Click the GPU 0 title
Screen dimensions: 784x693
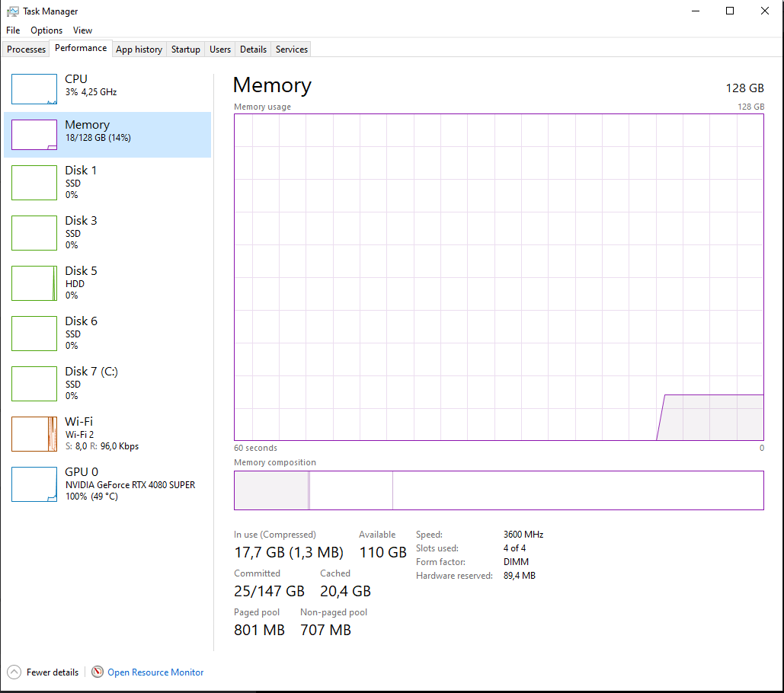(82, 472)
